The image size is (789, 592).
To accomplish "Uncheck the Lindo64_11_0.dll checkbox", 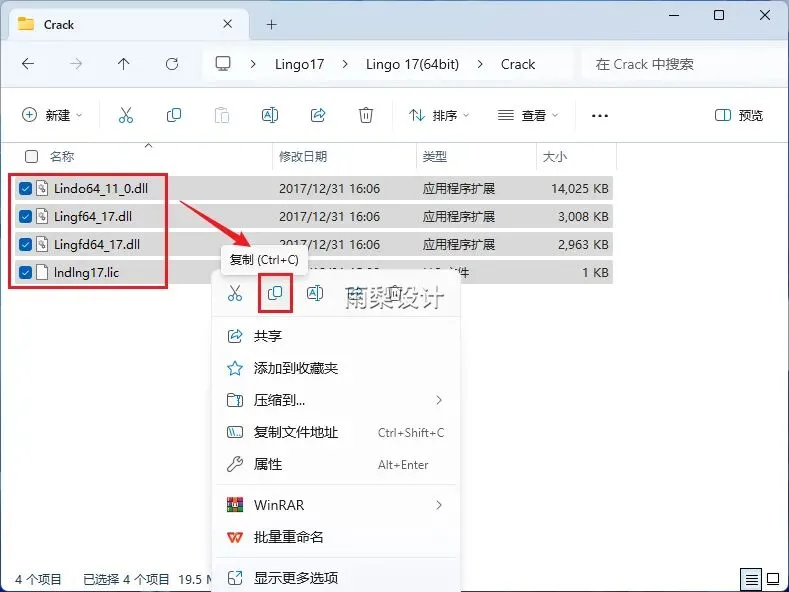I will [25, 188].
